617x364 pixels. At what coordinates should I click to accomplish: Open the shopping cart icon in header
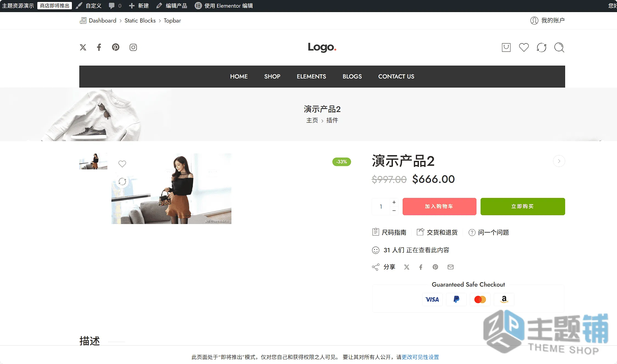(x=506, y=47)
